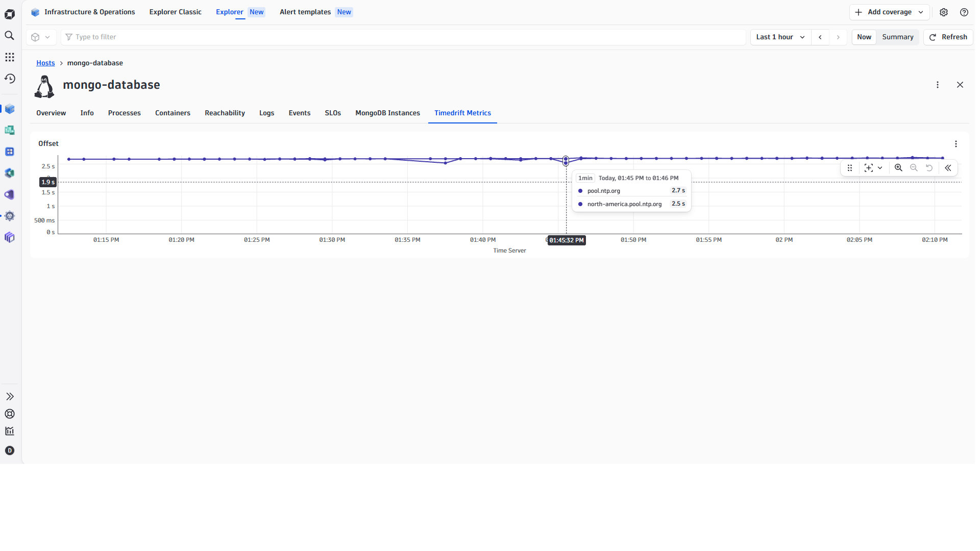980x551 pixels.
Task: Close the mongo-database details panel
Action: 960,85
